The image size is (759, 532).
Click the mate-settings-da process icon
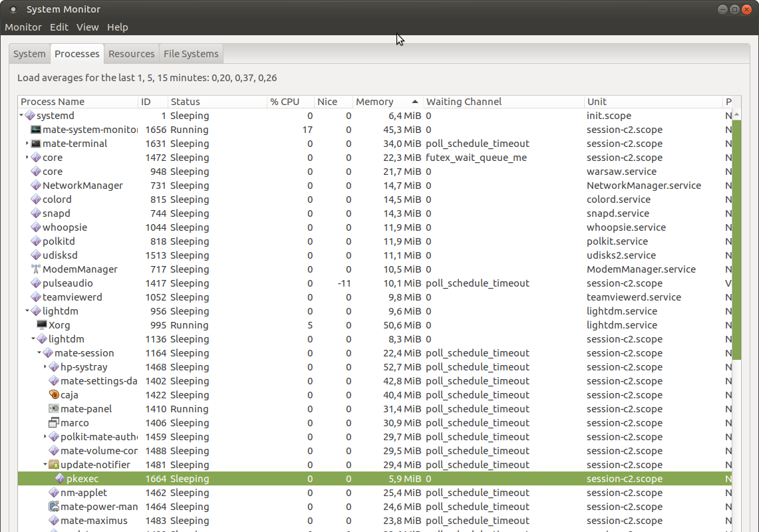point(54,381)
